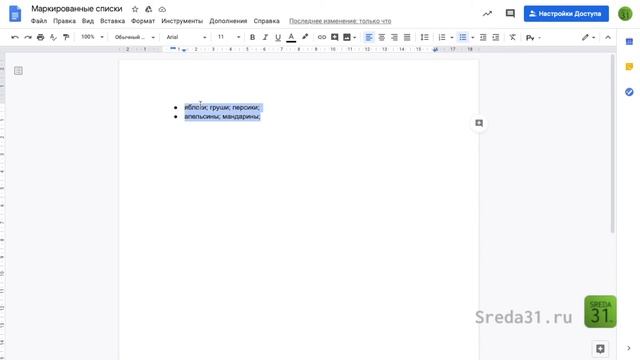Image resolution: width=640 pixels, height=360 pixels.
Task: Align text to the left
Action: [x=369, y=37]
